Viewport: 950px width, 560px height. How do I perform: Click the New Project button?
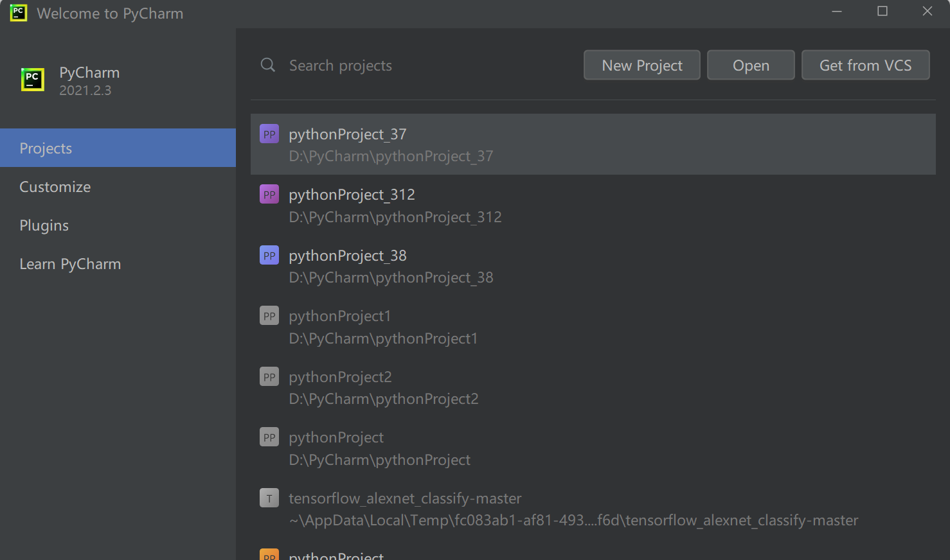point(642,65)
